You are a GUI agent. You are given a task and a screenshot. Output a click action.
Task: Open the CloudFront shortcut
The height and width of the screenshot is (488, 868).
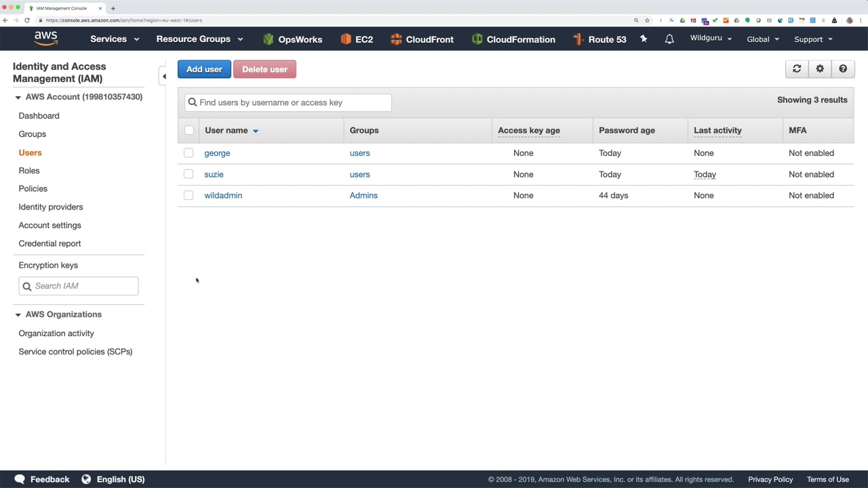422,39
